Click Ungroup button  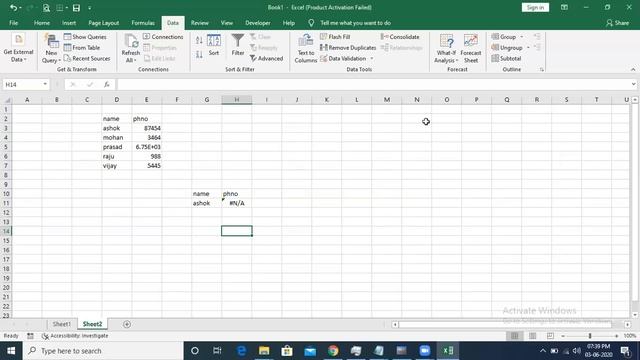click(x=507, y=48)
